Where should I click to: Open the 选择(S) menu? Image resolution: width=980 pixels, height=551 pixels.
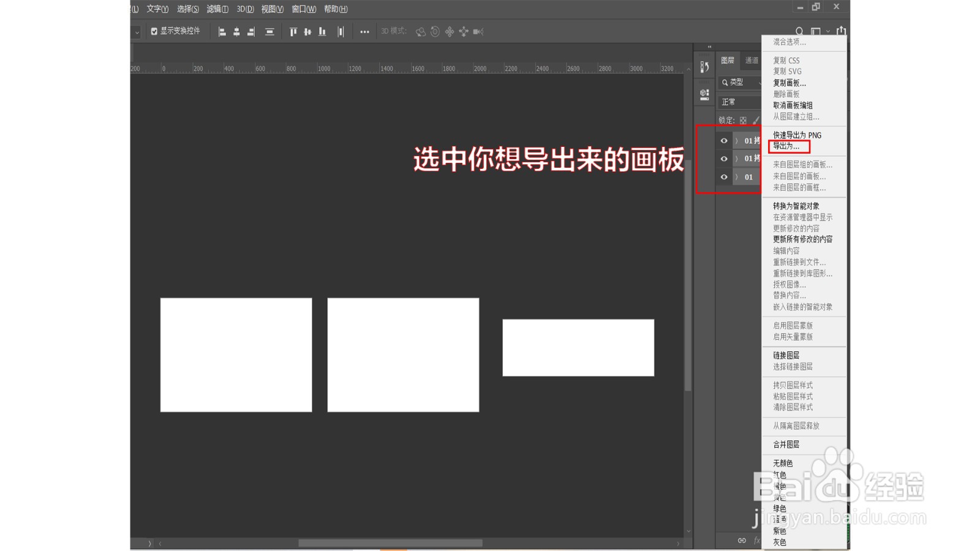(x=187, y=9)
